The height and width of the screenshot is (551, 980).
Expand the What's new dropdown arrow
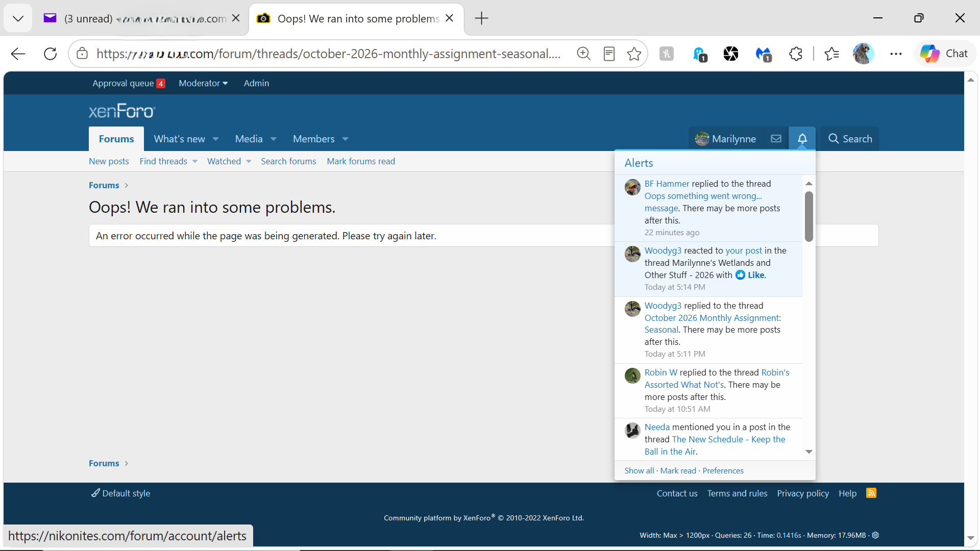[215, 139]
